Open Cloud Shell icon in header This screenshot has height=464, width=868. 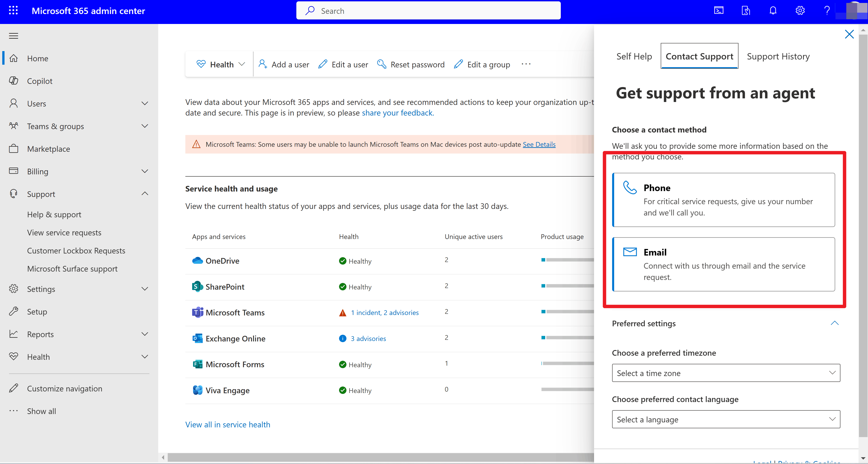(x=719, y=10)
